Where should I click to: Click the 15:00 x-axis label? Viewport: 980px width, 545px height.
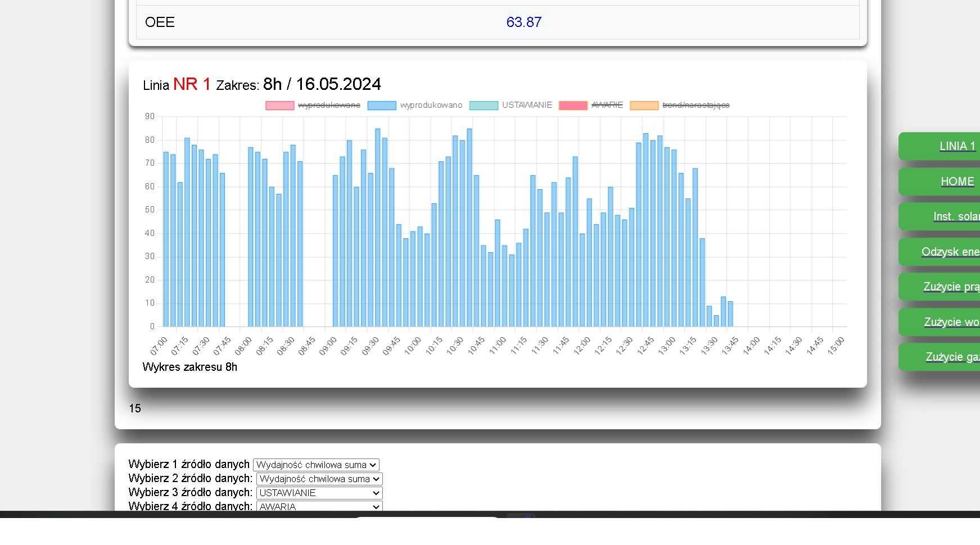[836, 346]
